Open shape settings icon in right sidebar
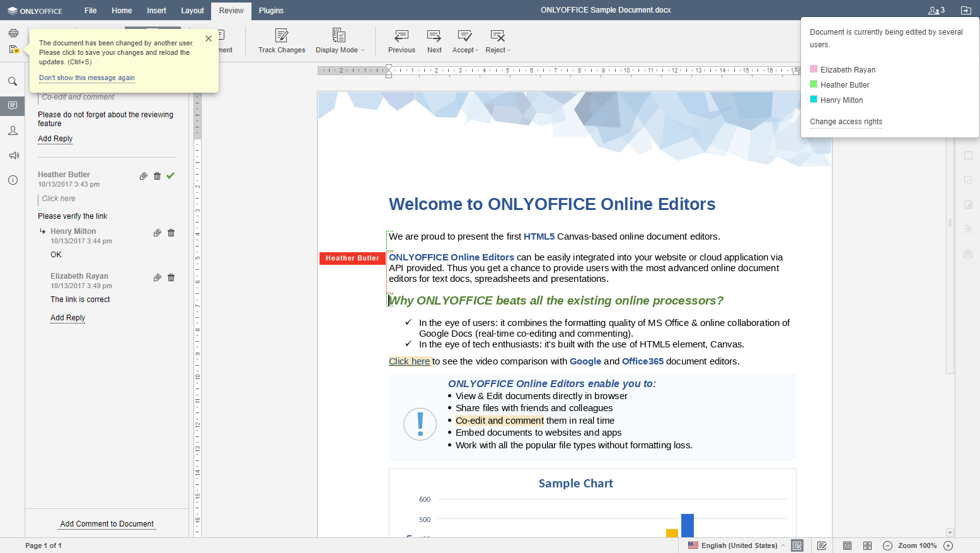Image resolution: width=980 pixels, height=553 pixels. [968, 180]
